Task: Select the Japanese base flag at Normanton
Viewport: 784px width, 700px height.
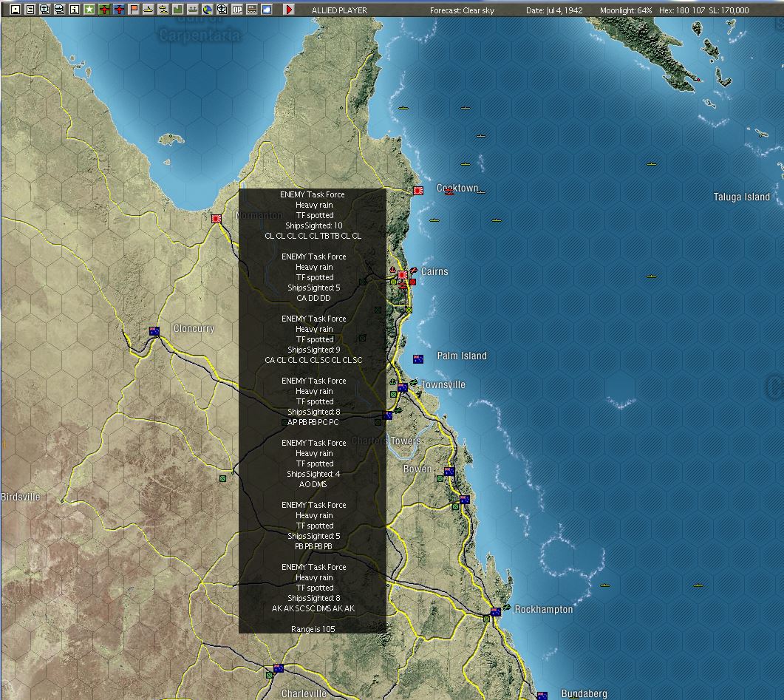Action: click(x=217, y=219)
